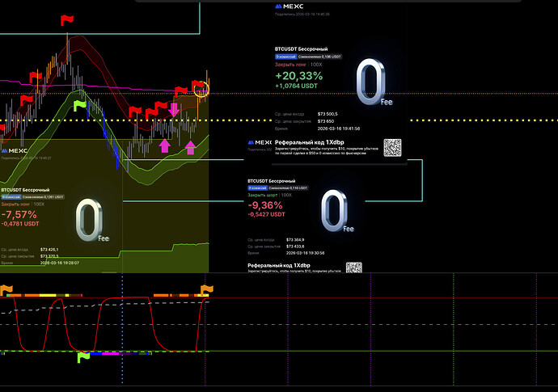Click the green flag on the price chart

tap(79, 105)
